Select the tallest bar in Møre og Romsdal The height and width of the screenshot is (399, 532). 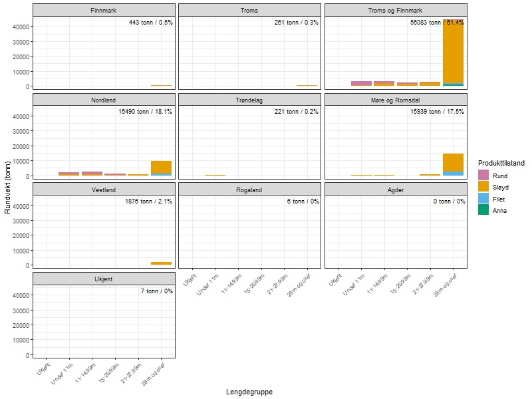453,163
